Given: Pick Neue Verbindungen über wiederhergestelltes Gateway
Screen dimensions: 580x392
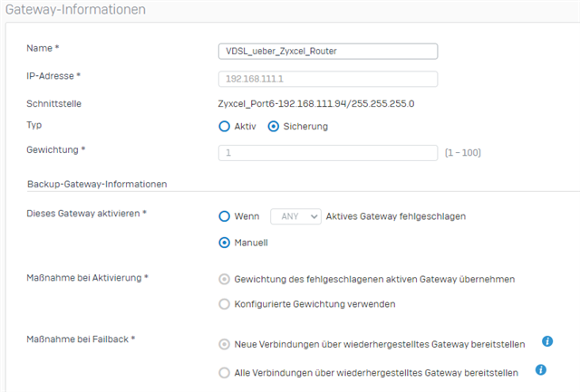Looking at the screenshot, I should 225,343.
